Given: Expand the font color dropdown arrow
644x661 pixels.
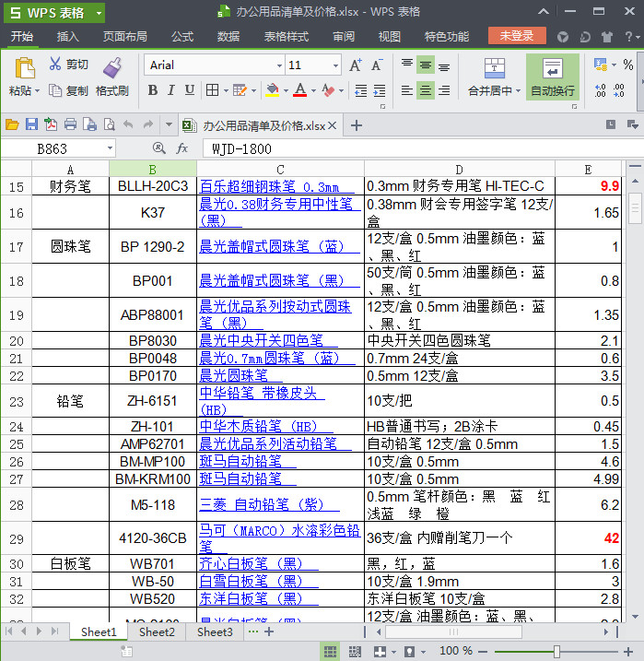Looking at the screenshot, I should (x=313, y=90).
